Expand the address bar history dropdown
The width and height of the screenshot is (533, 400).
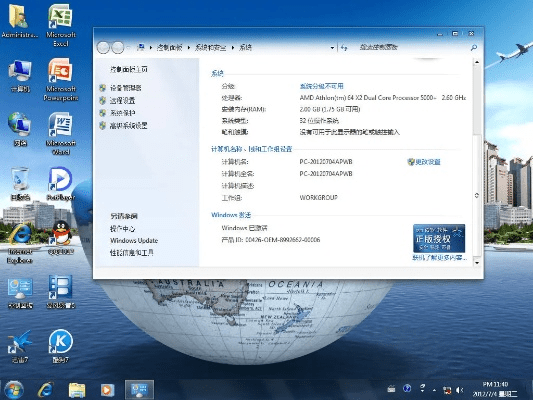pos(332,48)
